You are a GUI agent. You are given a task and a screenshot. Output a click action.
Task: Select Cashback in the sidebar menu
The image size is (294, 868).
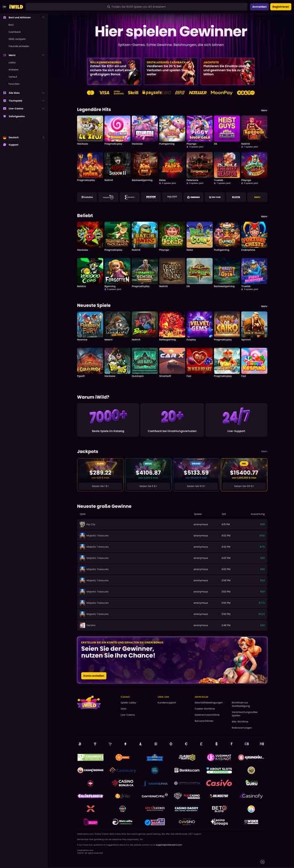click(x=15, y=32)
